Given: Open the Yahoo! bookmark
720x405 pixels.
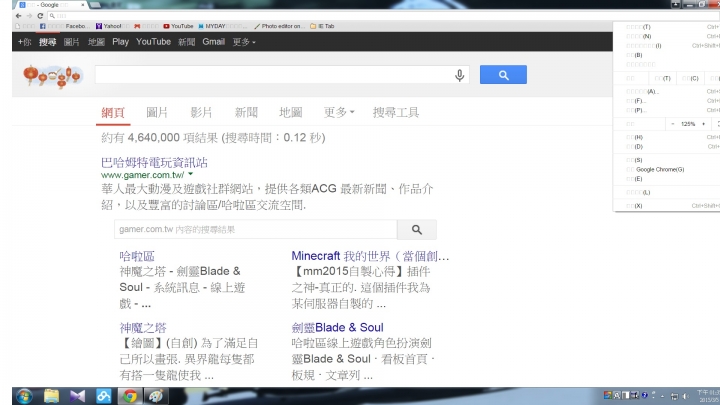Looking at the screenshot, I should [112, 26].
